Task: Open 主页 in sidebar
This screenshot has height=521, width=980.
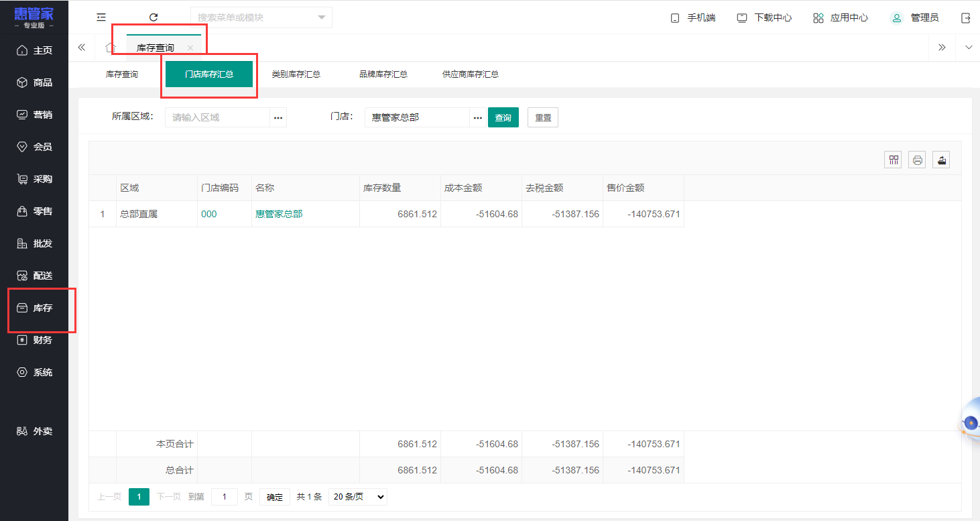Action: coord(34,50)
